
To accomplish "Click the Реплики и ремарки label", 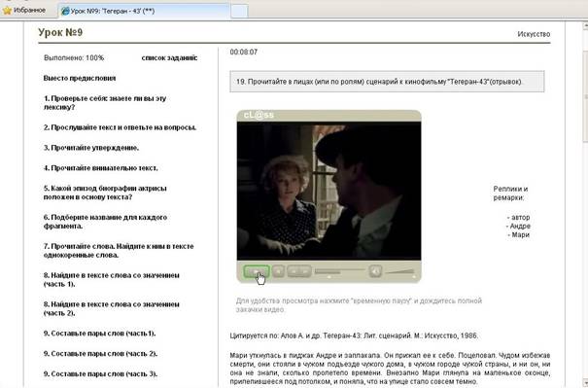I will (510, 194).
